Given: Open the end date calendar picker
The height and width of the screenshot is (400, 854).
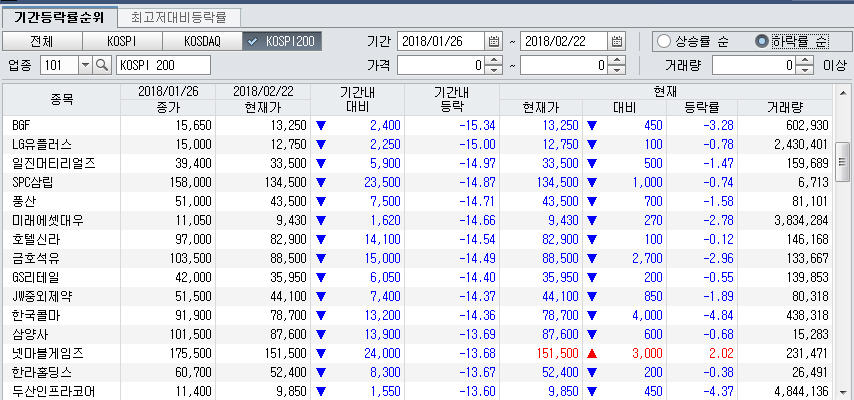Looking at the screenshot, I should [617, 41].
